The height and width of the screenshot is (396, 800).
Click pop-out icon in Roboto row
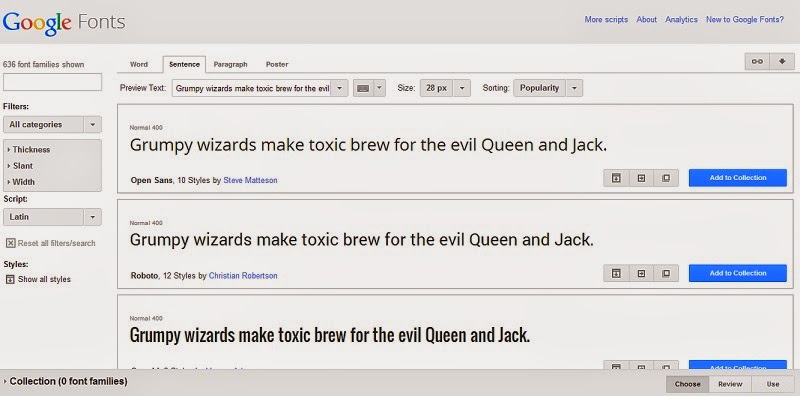click(x=666, y=274)
